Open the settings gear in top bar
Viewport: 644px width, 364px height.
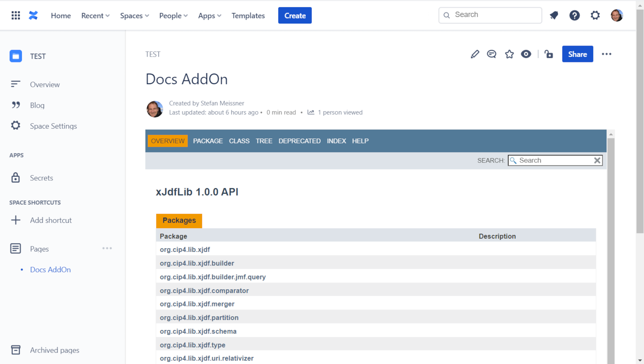point(595,15)
